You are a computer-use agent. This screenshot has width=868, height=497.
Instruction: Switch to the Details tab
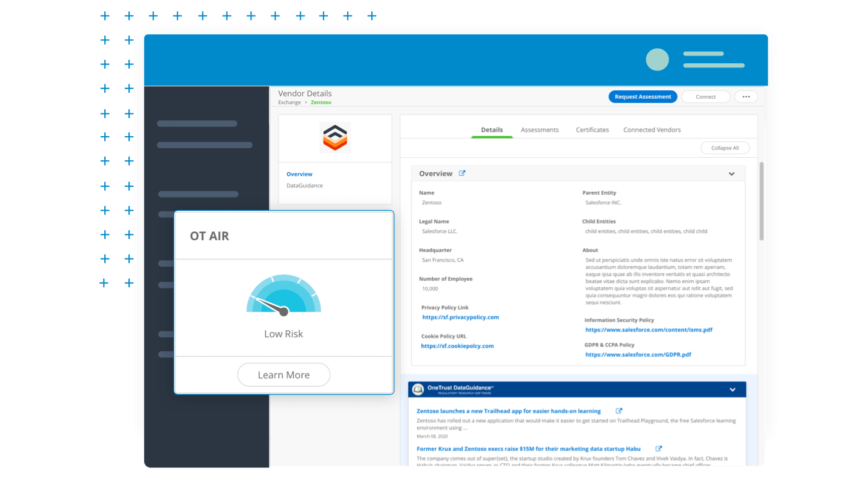tap(492, 130)
